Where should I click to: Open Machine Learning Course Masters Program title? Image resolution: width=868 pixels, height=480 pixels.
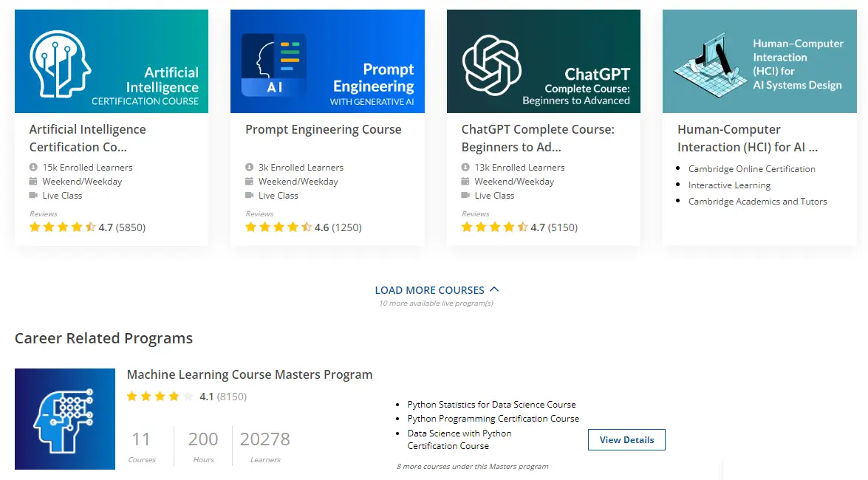pos(250,375)
